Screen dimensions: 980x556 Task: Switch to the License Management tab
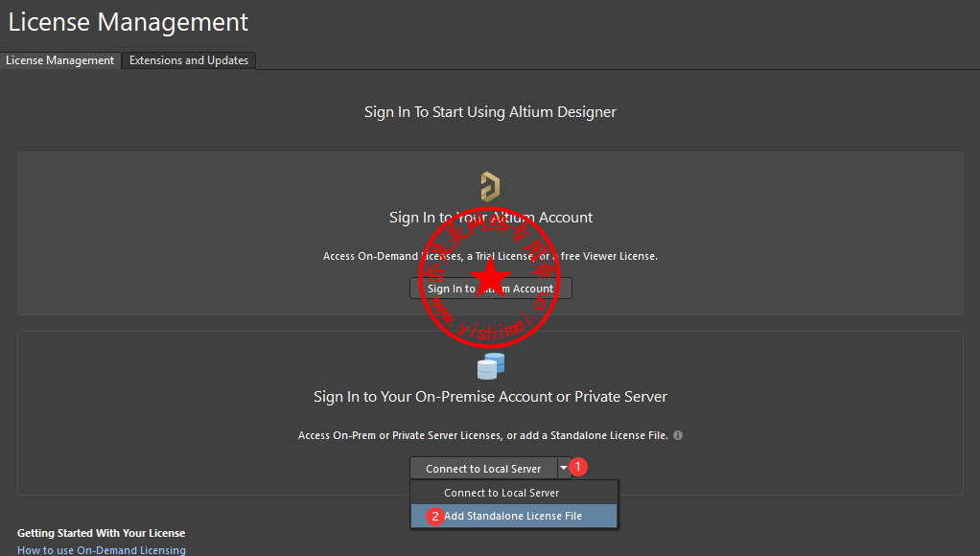coord(60,60)
